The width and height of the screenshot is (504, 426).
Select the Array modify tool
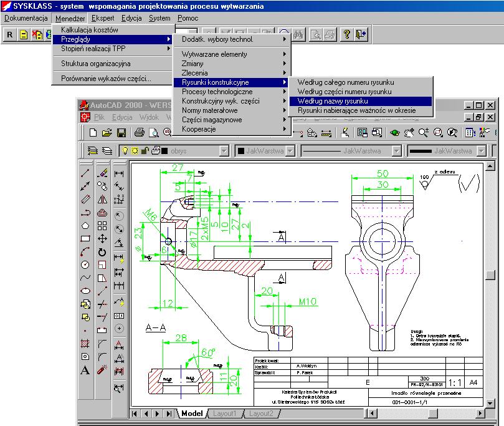(102, 226)
